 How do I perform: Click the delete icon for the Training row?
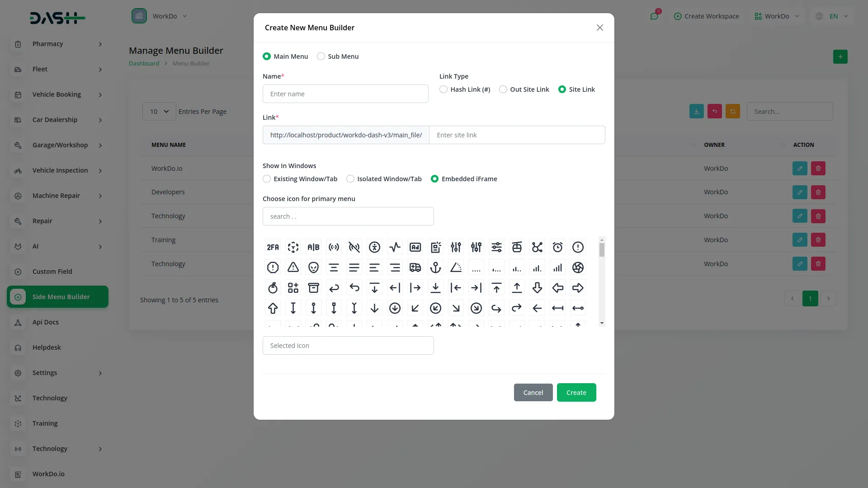tap(818, 240)
